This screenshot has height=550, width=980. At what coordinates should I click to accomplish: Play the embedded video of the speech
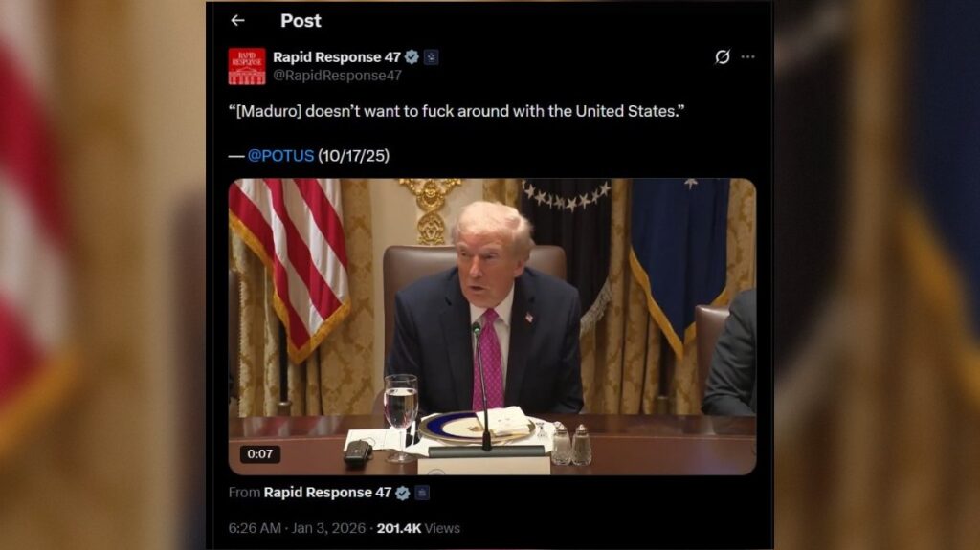pyautogui.click(x=492, y=326)
